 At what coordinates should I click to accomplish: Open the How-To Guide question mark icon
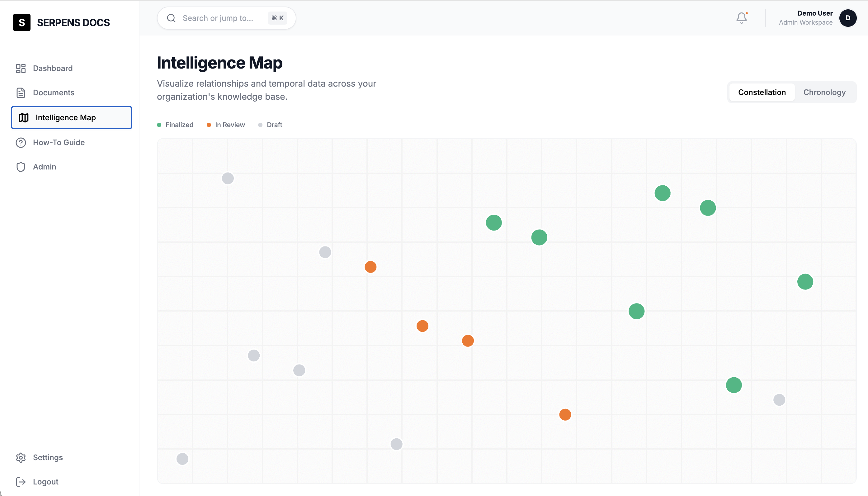(x=21, y=142)
